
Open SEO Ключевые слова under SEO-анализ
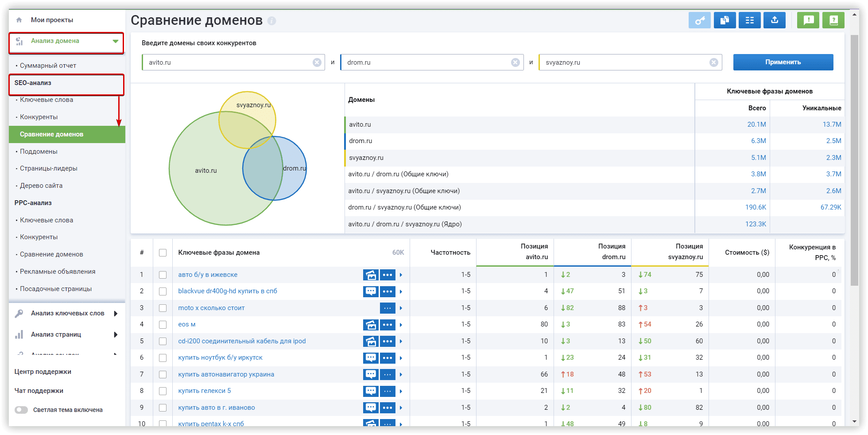click(46, 100)
